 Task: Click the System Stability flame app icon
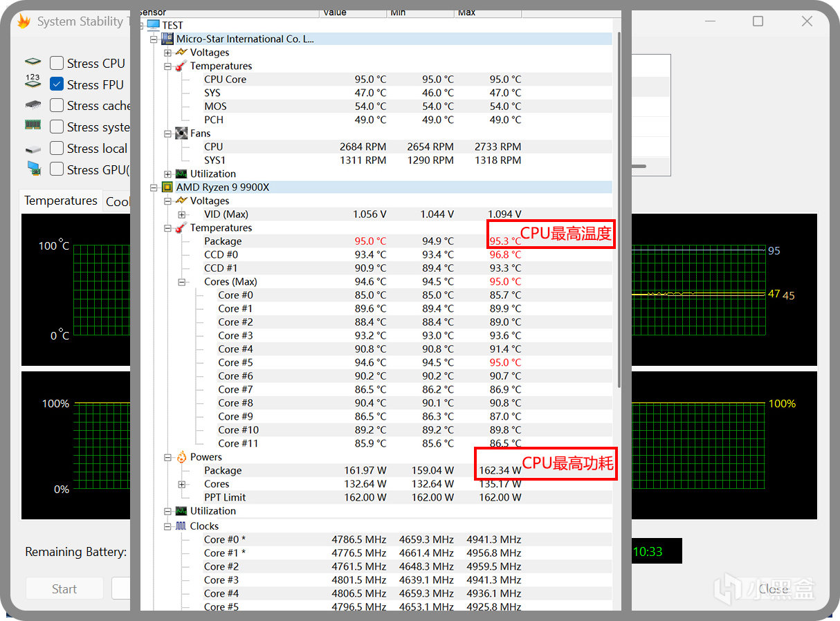click(x=24, y=21)
